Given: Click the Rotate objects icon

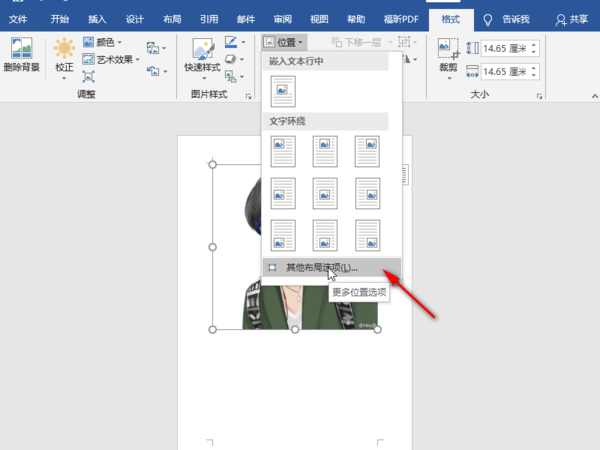Looking at the screenshot, I should [407, 59].
